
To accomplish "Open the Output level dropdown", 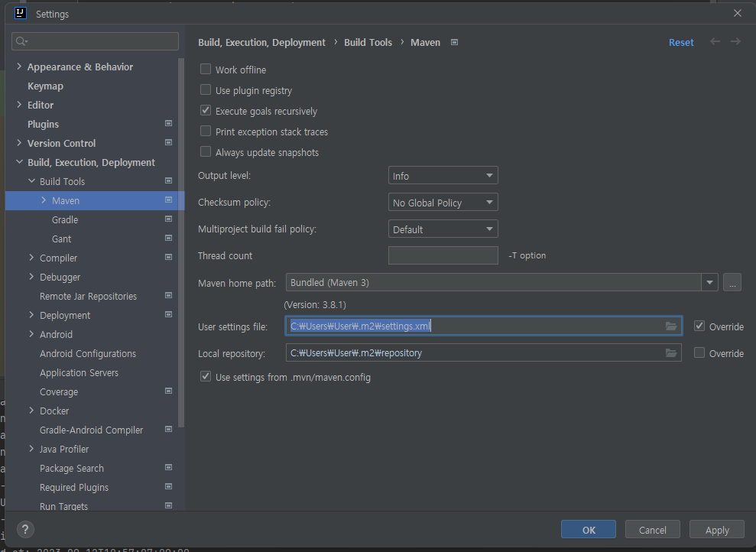I will (443, 176).
